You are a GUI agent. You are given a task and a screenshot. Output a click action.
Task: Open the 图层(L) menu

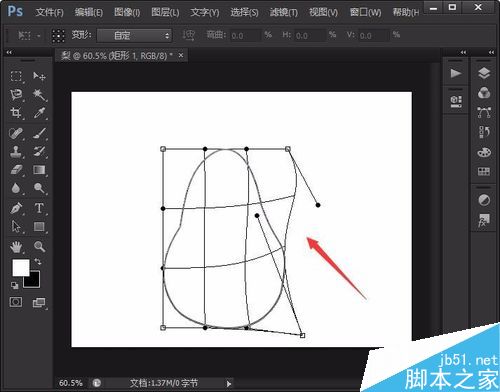pyautogui.click(x=165, y=13)
